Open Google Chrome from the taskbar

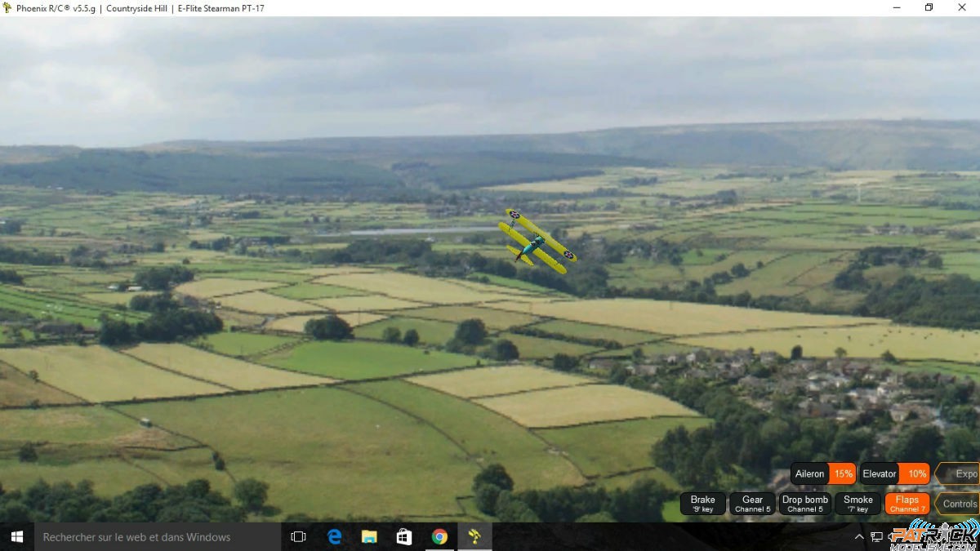coord(439,536)
